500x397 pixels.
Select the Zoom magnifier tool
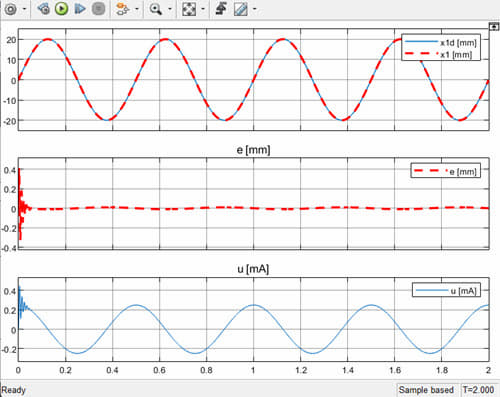coord(155,9)
